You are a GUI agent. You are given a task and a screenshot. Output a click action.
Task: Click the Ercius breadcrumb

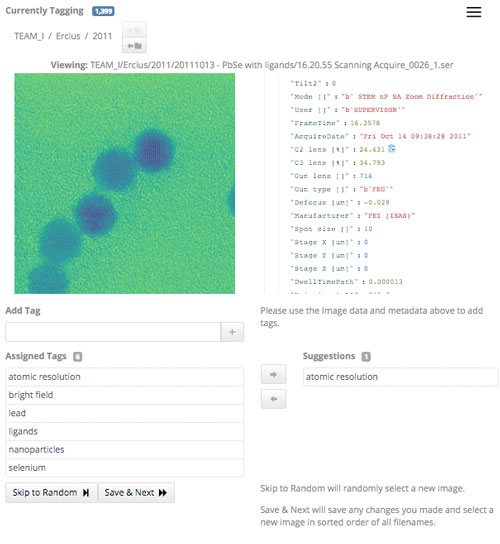[x=68, y=36]
